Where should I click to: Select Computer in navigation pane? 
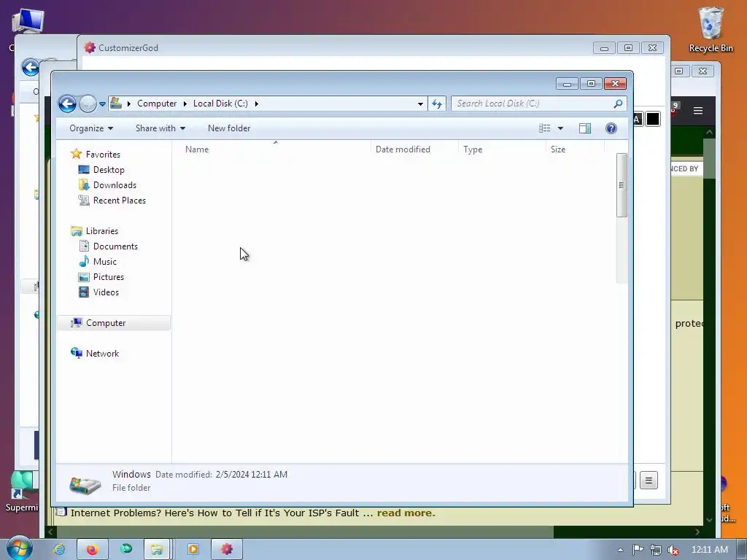pyautogui.click(x=105, y=323)
